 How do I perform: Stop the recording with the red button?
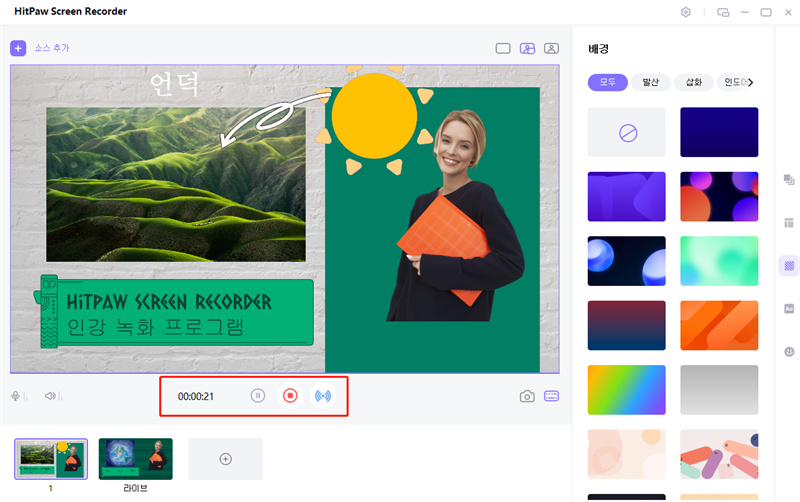(290, 396)
